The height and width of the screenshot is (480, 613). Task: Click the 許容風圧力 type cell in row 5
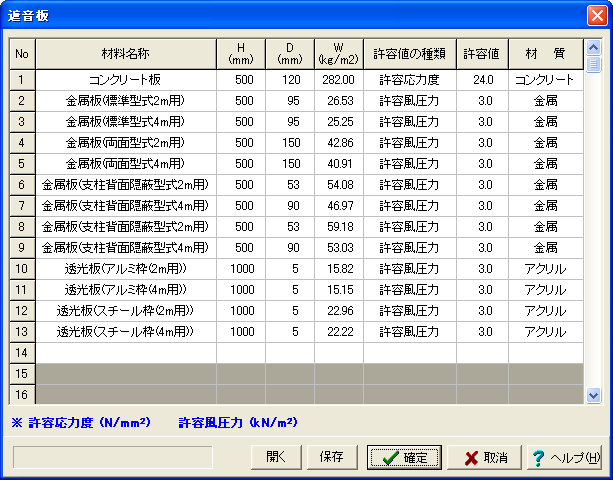(410, 164)
